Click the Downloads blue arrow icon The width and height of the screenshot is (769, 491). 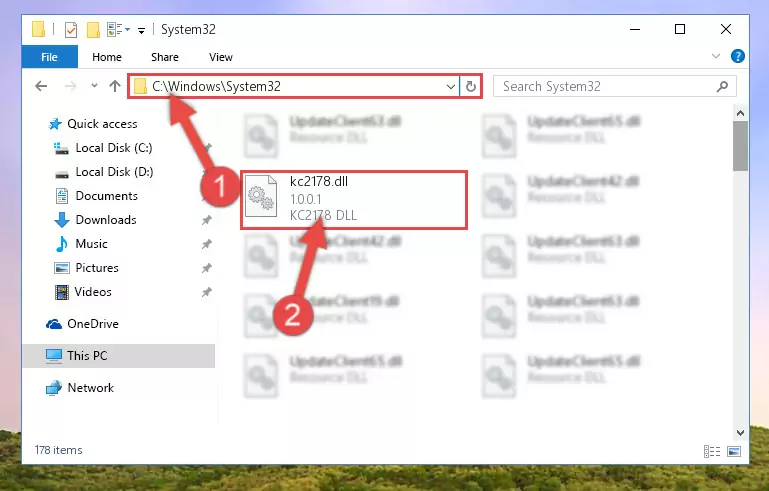coord(62,220)
